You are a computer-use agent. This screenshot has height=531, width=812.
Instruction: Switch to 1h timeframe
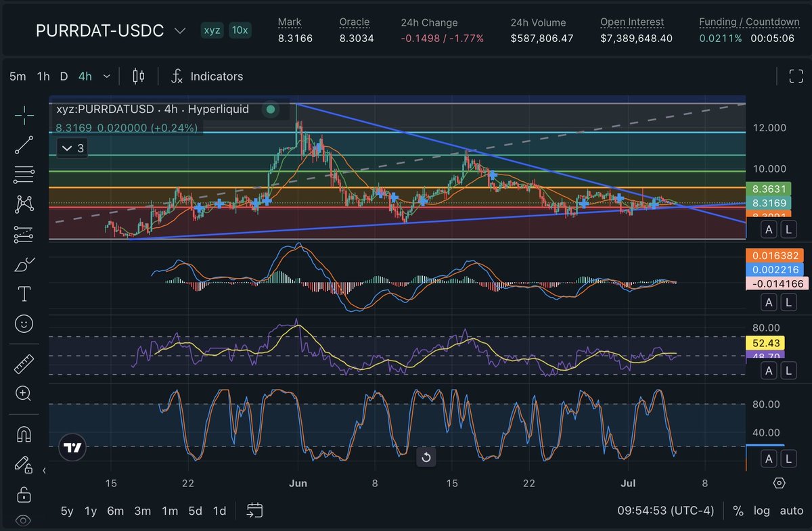pyautogui.click(x=43, y=76)
